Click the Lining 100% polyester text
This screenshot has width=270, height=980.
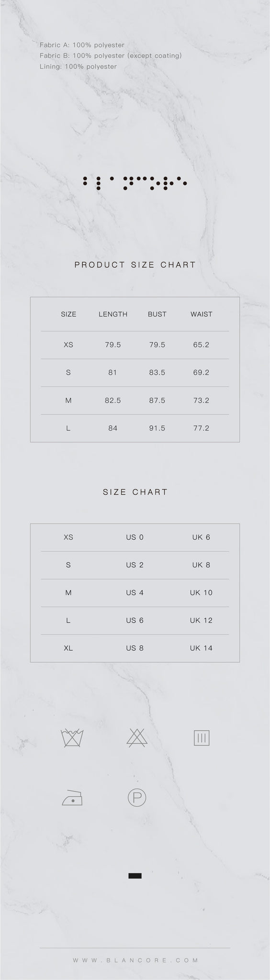[x=78, y=67]
